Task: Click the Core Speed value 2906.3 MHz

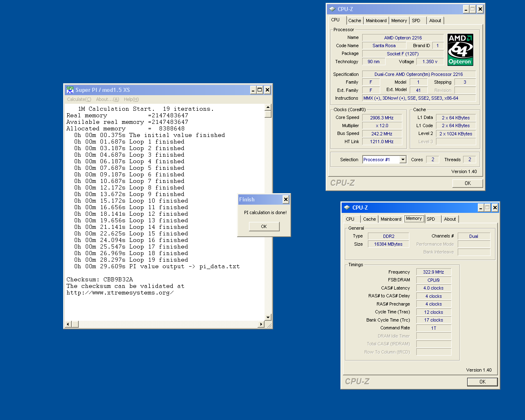Action: (382, 118)
